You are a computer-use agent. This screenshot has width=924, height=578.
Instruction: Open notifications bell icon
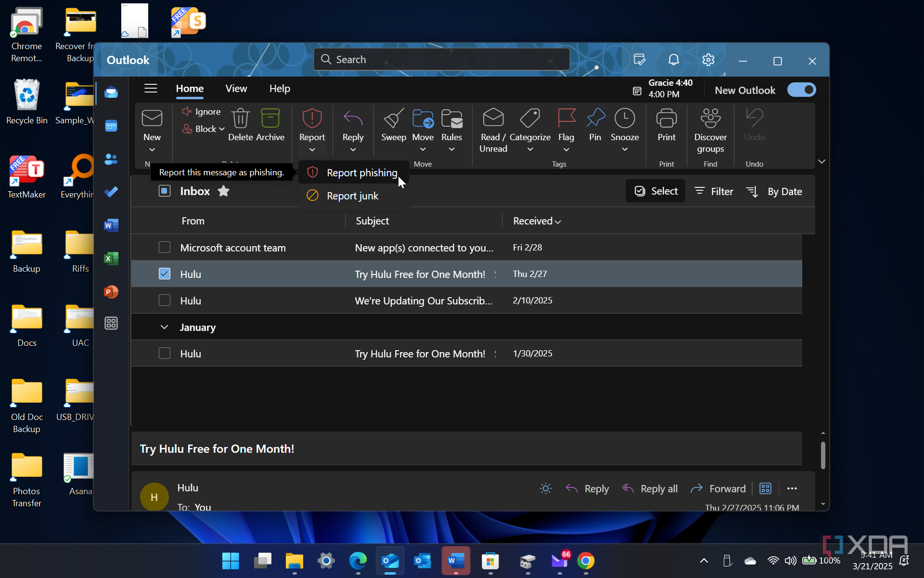tap(674, 60)
